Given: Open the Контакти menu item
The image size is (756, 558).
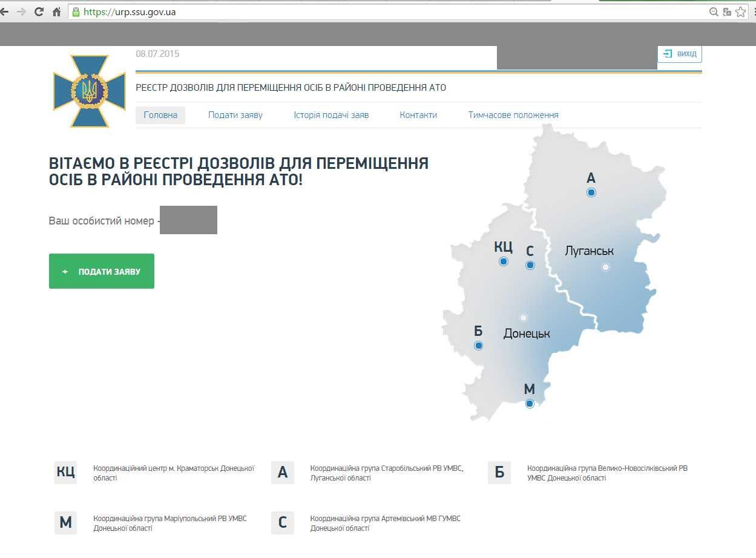Looking at the screenshot, I should (x=418, y=115).
